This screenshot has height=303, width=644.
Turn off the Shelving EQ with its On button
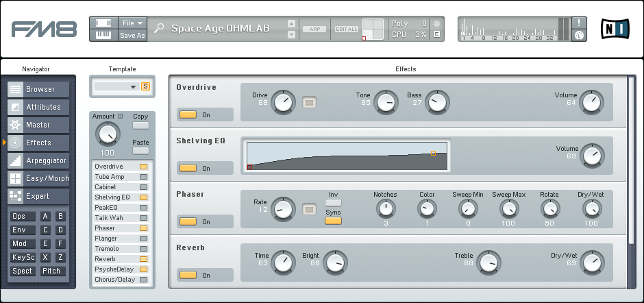[x=188, y=168]
